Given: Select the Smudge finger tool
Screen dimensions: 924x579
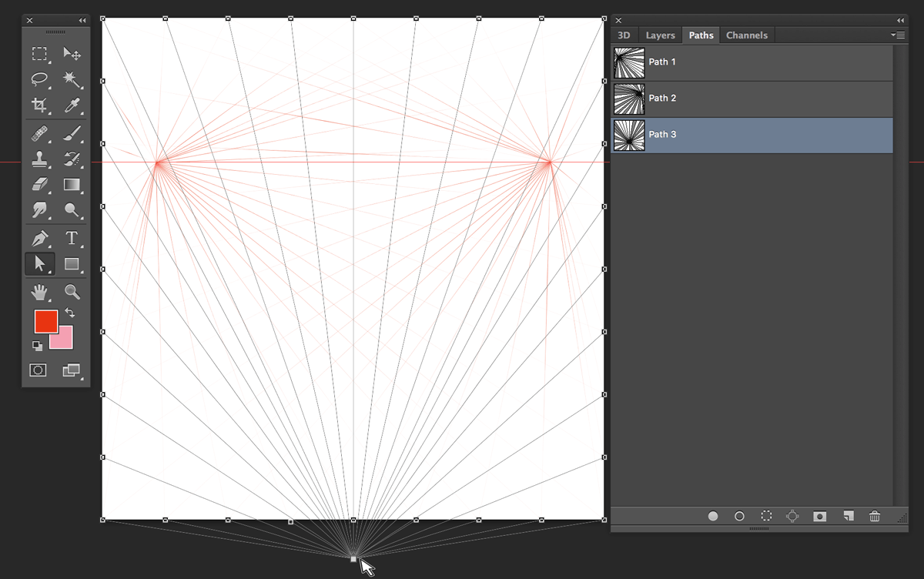Looking at the screenshot, I should click(x=39, y=209).
